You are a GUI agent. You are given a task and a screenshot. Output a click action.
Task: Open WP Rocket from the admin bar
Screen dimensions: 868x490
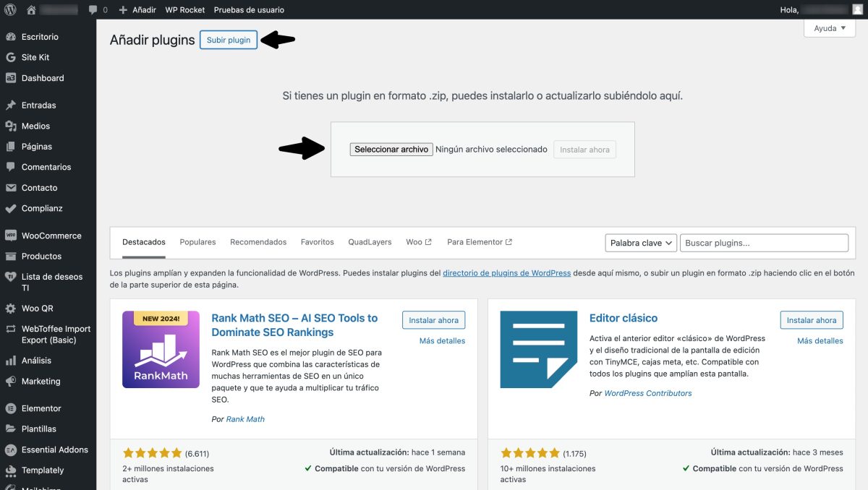tap(184, 9)
